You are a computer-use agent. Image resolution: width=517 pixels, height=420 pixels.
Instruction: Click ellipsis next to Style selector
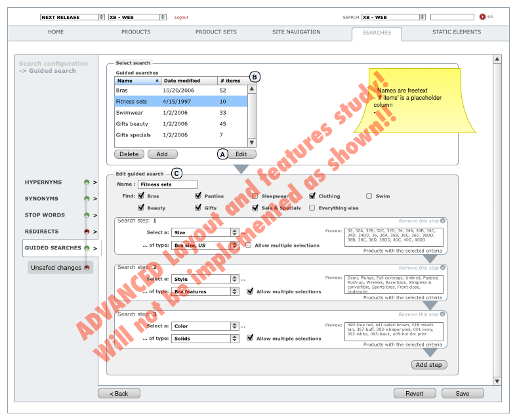point(243,280)
